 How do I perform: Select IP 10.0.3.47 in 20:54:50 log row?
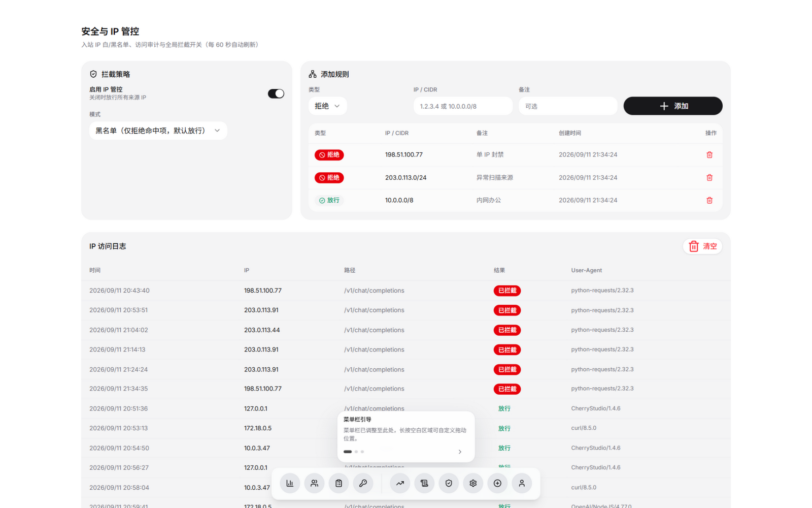257,448
